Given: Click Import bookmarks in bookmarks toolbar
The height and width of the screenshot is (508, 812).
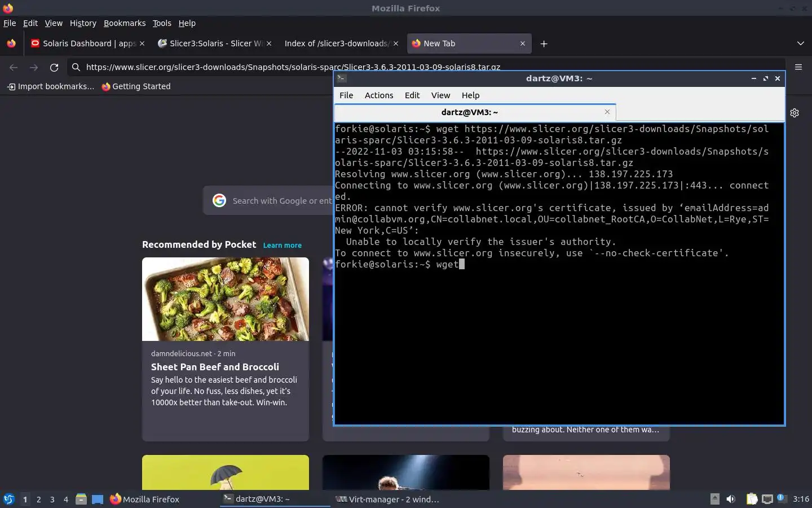Looking at the screenshot, I should tap(50, 86).
